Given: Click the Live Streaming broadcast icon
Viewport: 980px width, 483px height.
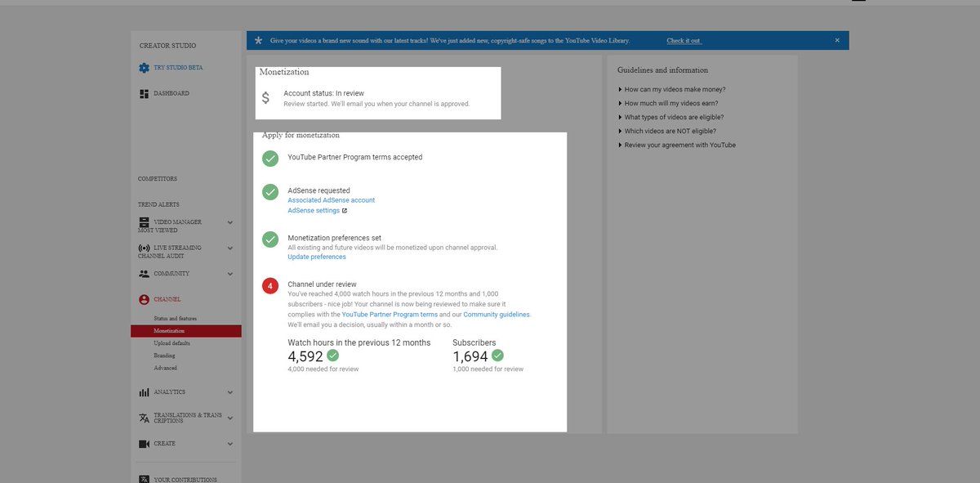Looking at the screenshot, I should [x=144, y=248].
